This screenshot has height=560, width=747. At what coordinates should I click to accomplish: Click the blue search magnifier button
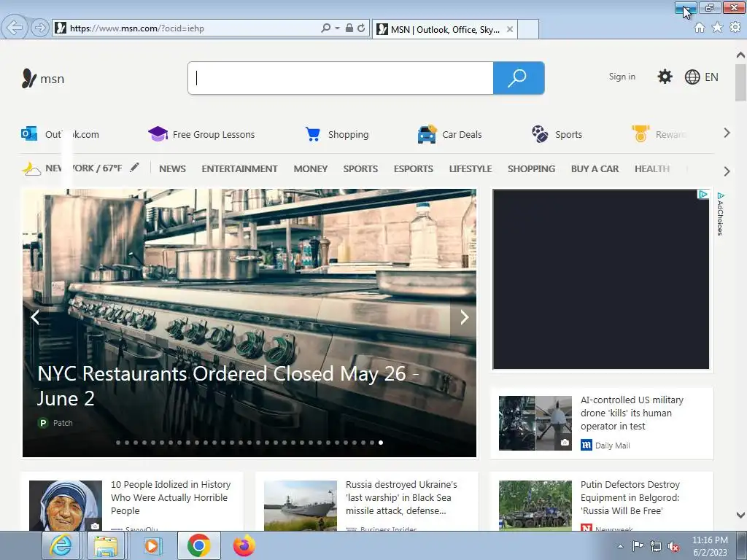click(x=519, y=78)
